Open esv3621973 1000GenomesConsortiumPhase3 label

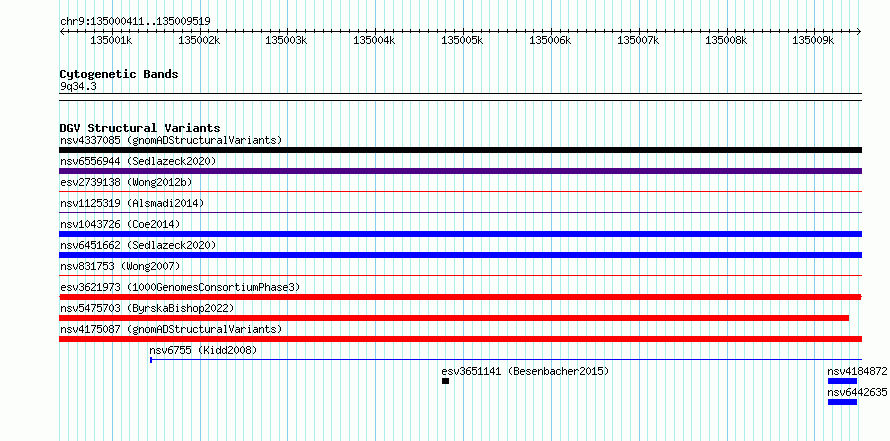pos(180,287)
